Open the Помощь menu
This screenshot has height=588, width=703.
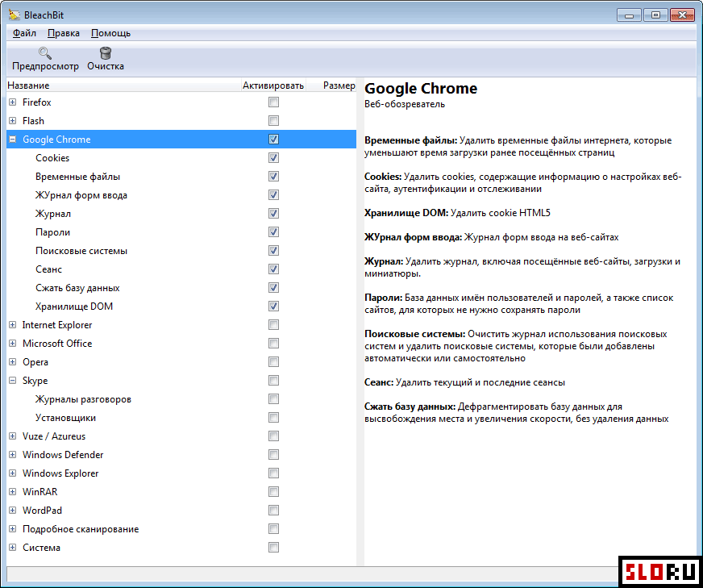tap(110, 33)
